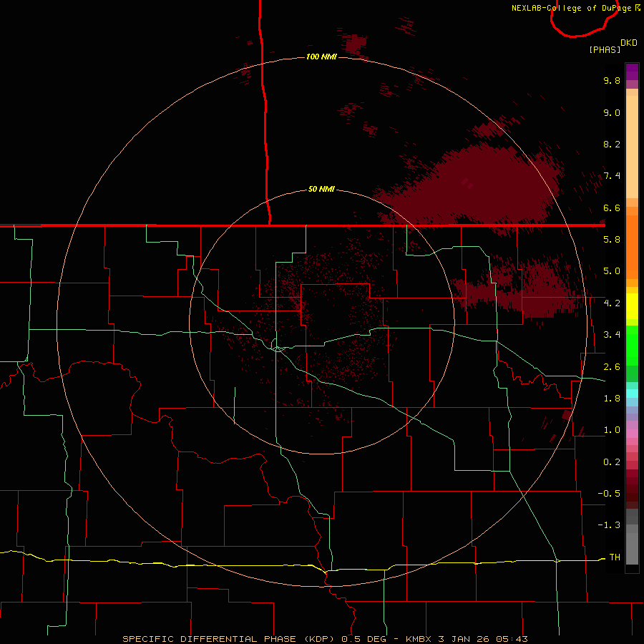
Task: Click the 5.0 value on the color scale
Action: tap(612, 271)
